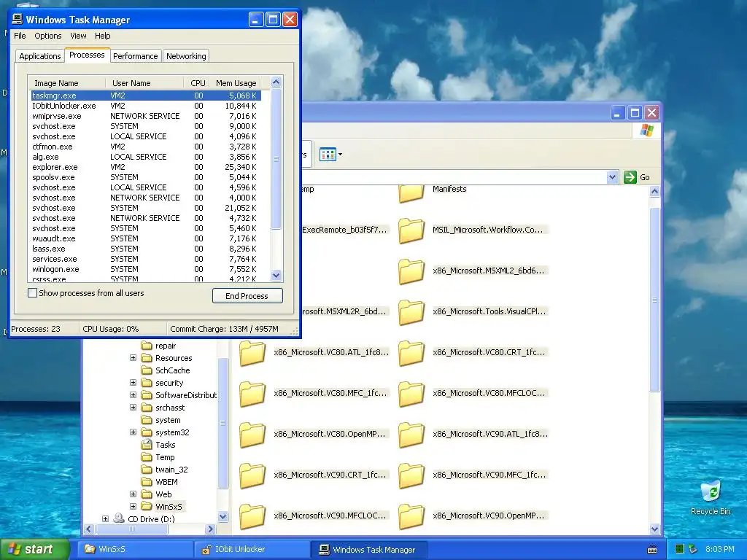This screenshot has height=560, width=747.
Task: Switch to WinSxS taskbar button
Action: point(136,549)
